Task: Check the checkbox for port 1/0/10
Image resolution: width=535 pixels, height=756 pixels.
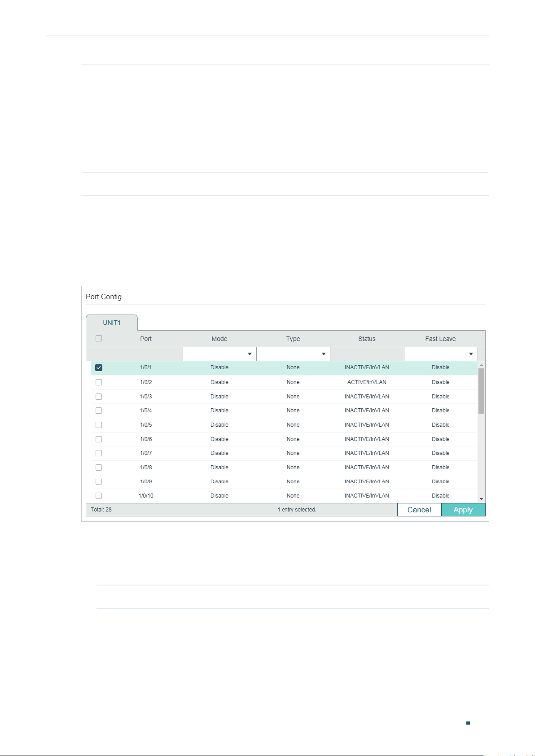Action: (99, 496)
